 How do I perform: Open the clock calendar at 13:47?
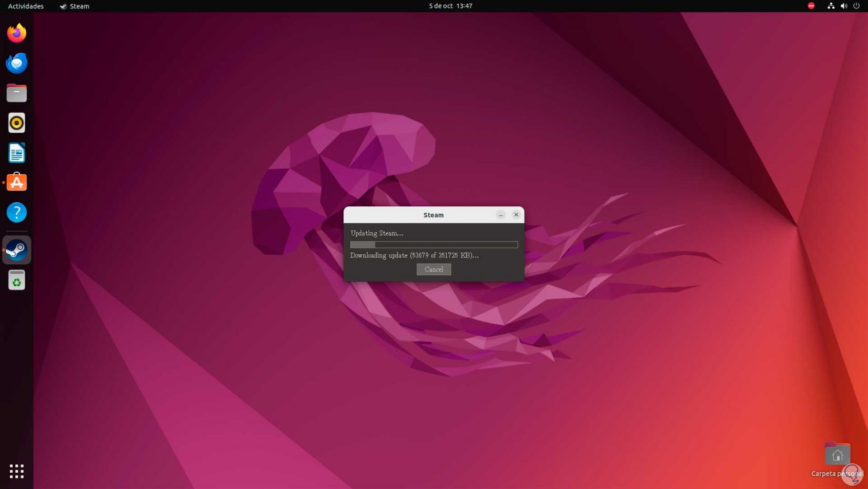451,6
